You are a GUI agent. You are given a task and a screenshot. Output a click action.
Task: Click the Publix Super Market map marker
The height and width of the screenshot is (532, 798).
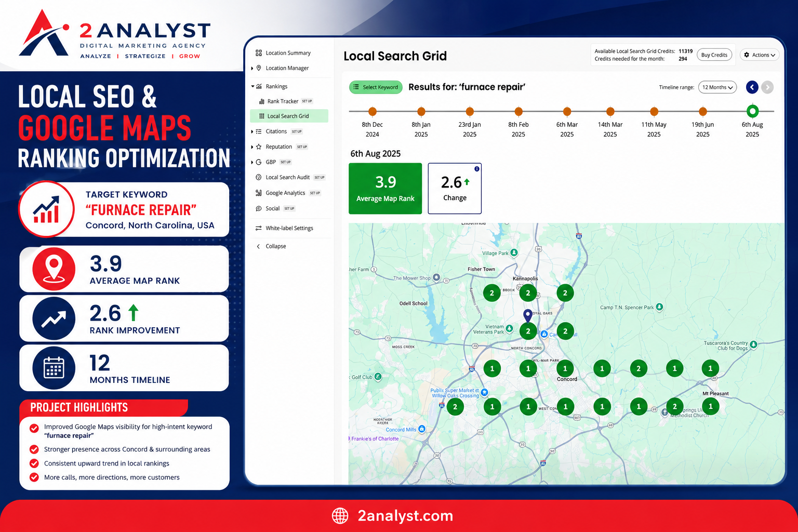tap(484, 392)
